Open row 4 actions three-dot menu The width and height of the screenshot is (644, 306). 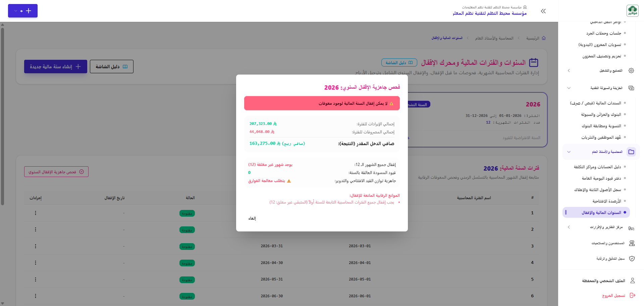pos(36,263)
